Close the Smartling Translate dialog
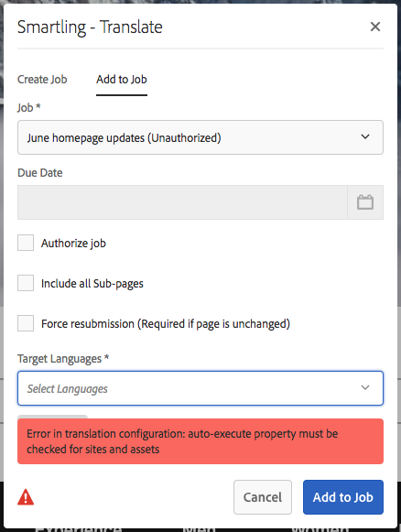 click(x=374, y=27)
